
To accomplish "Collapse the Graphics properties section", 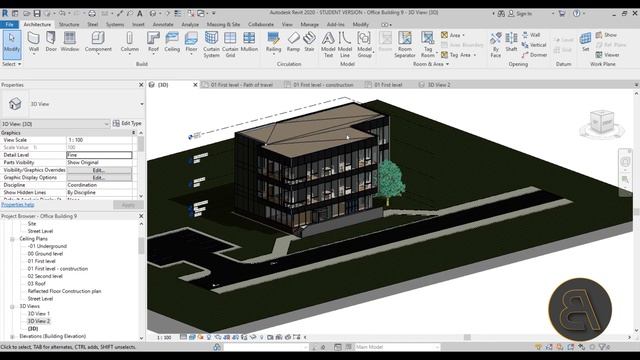I will pos(133,133).
